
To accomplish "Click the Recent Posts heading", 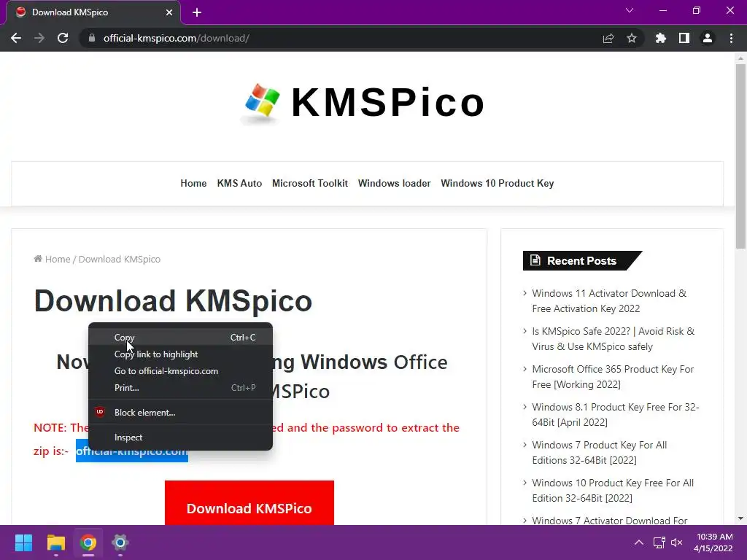I will click(x=581, y=260).
